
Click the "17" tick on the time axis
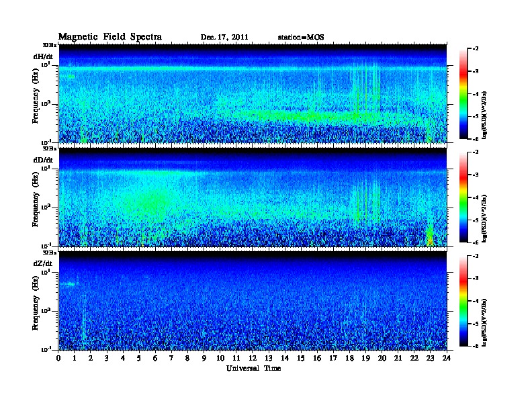click(x=333, y=358)
